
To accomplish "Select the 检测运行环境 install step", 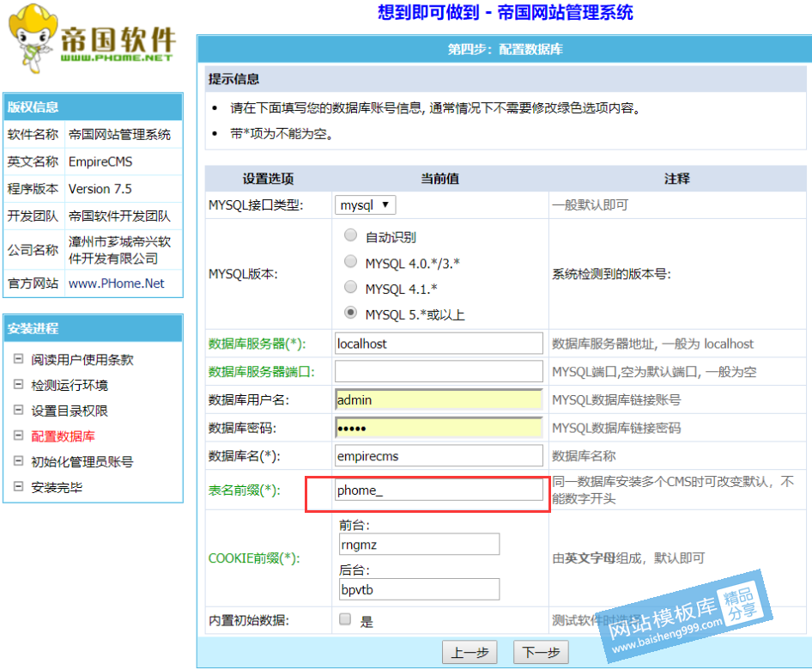I will point(70,385).
